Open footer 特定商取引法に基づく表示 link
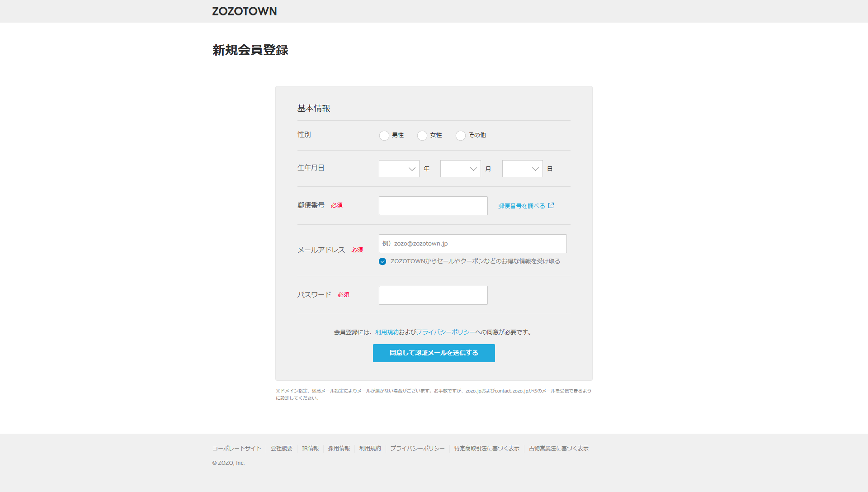The width and height of the screenshot is (868, 492). [x=487, y=449]
